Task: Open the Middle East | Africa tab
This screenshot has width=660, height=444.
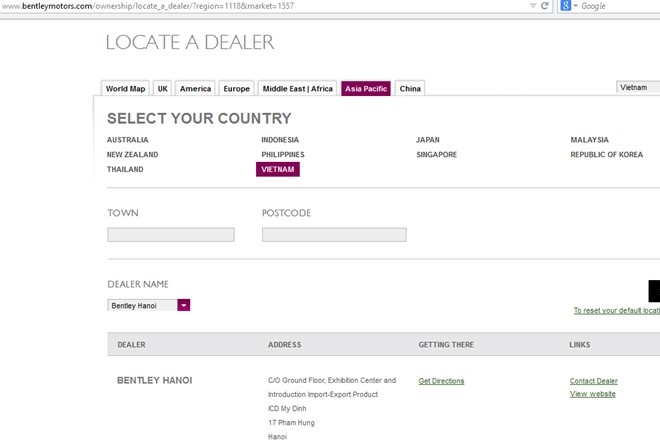Action: pos(297,89)
